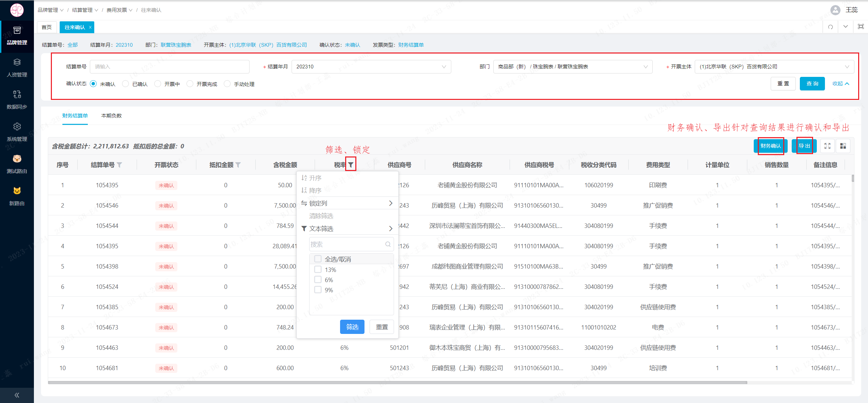
Task: Select 已确认 radio button
Action: 125,84
